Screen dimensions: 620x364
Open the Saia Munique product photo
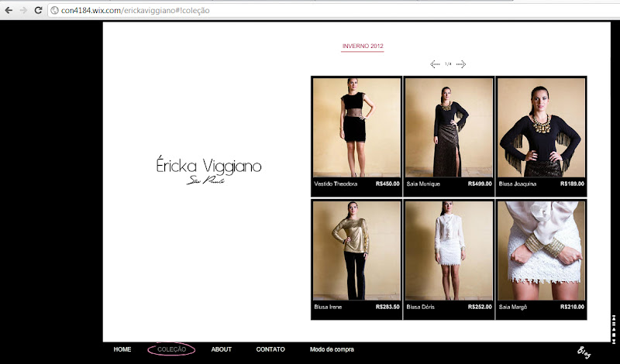click(449, 127)
